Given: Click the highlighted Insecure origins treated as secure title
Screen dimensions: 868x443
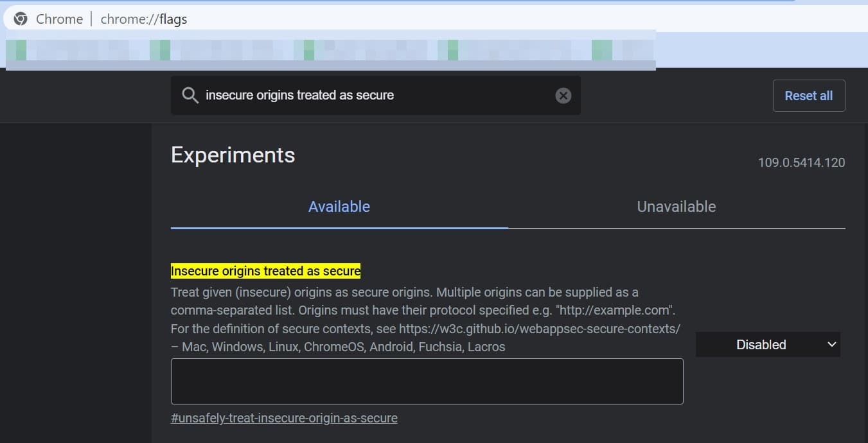Looking at the screenshot, I should [x=265, y=271].
